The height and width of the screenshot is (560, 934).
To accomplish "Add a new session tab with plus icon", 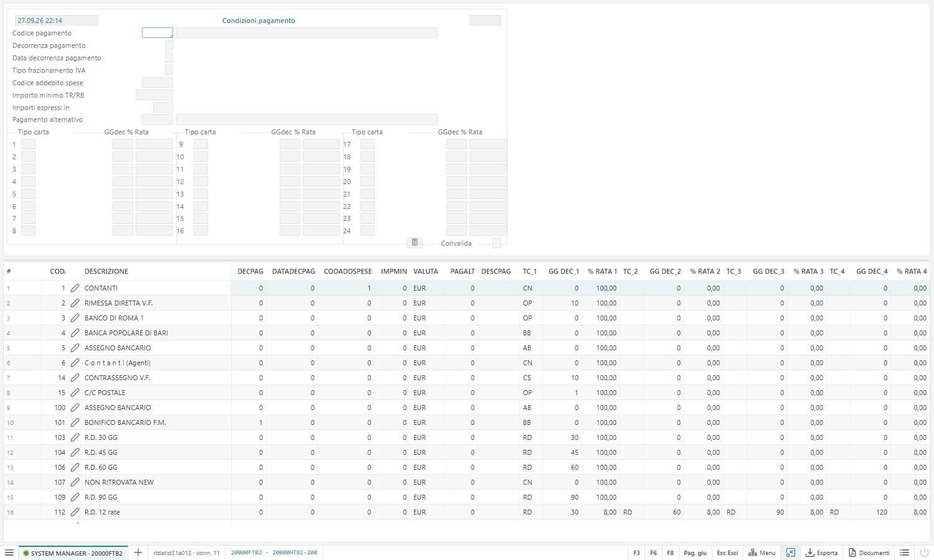I will click(138, 553).
